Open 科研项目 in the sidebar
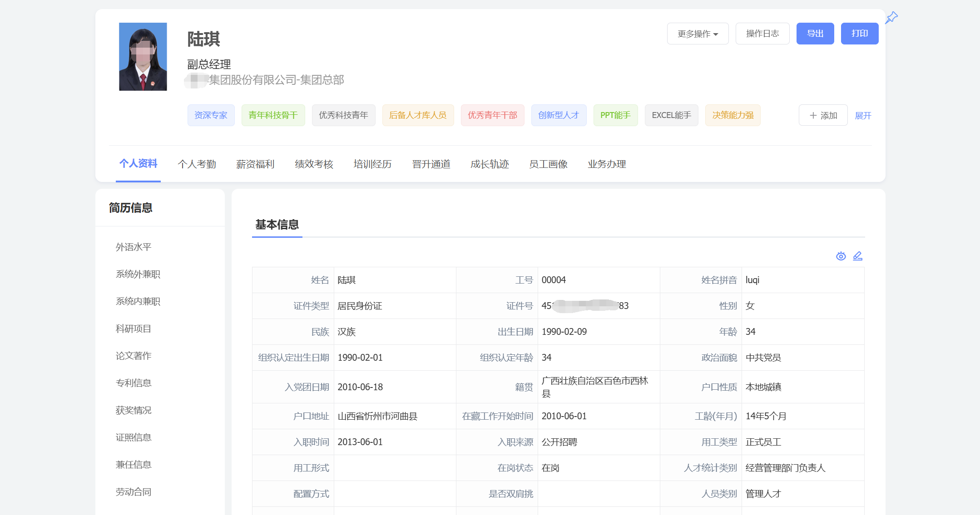The height and width of the screenshot is (515, 980). coord(134,329)
